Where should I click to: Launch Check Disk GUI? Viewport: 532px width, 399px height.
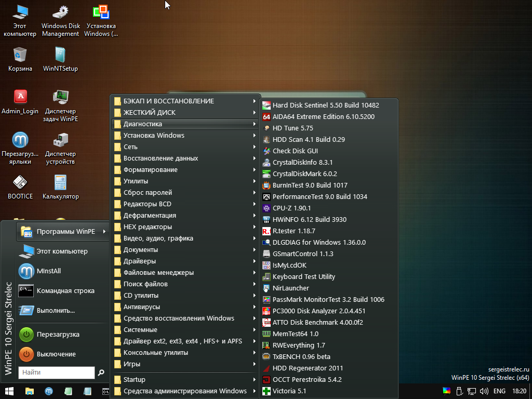coord(328,151)
